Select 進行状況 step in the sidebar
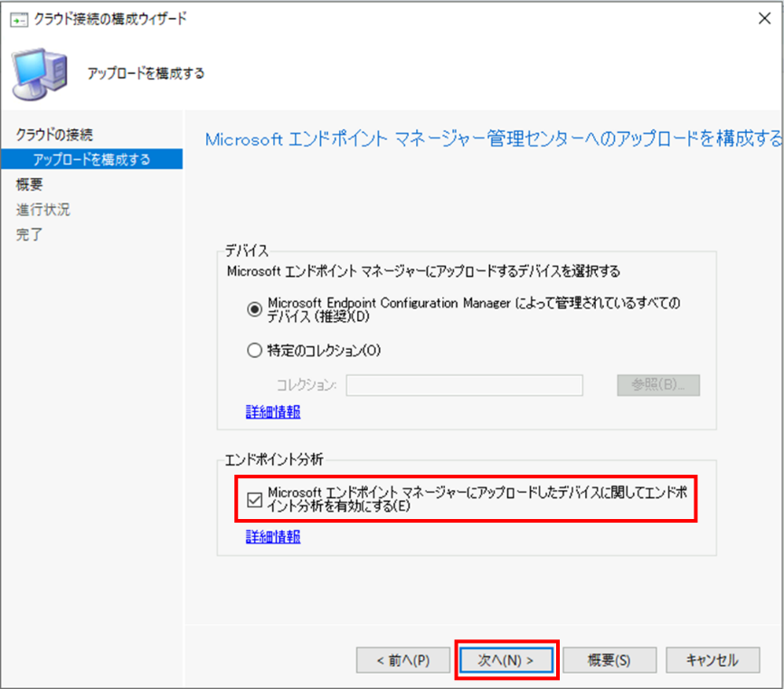The width and height of the screenshot is (784, 689). (x=43, y=210)
